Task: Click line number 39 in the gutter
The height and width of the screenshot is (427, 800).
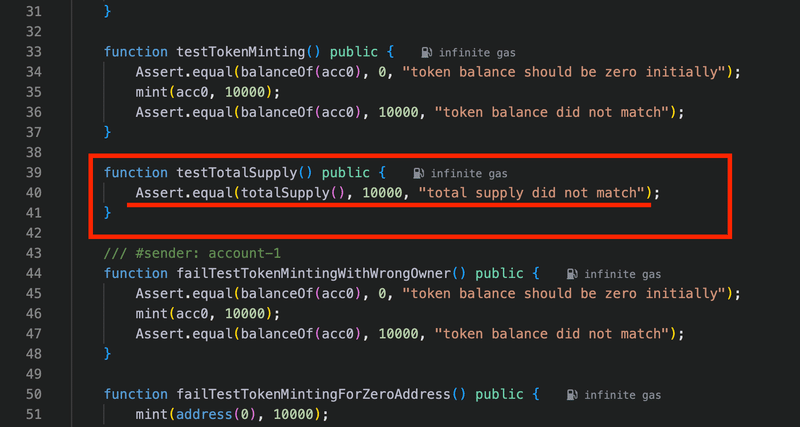Action: pos(33,173)
